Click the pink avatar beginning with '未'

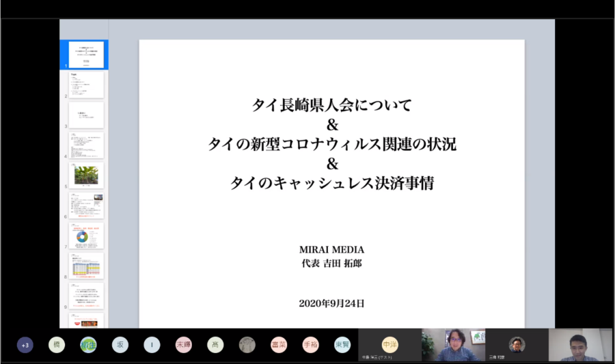pyautogui.click(x=184, y=345)
